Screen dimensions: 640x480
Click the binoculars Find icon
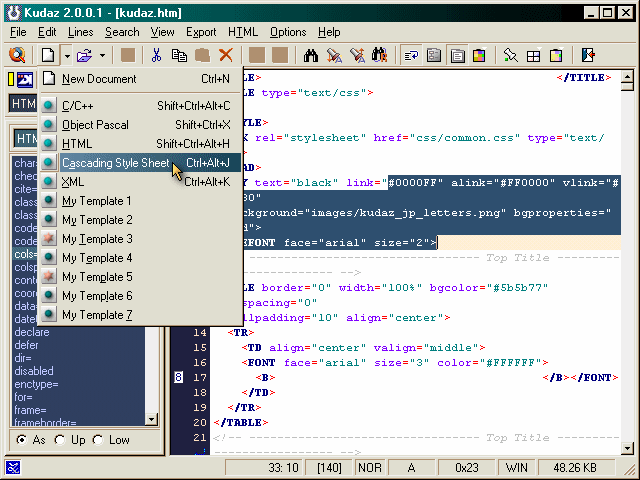tap(311, 55)
